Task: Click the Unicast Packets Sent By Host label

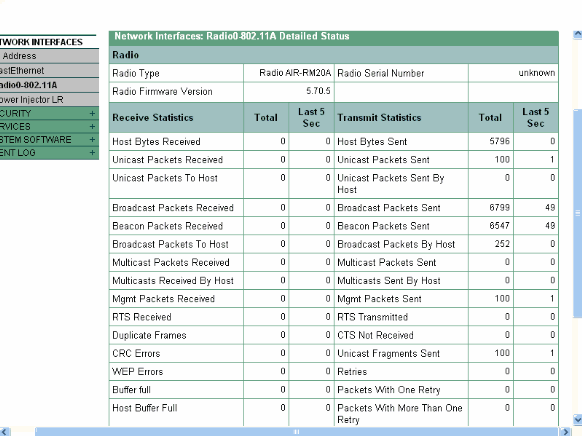Action: [x=390, y=184]
